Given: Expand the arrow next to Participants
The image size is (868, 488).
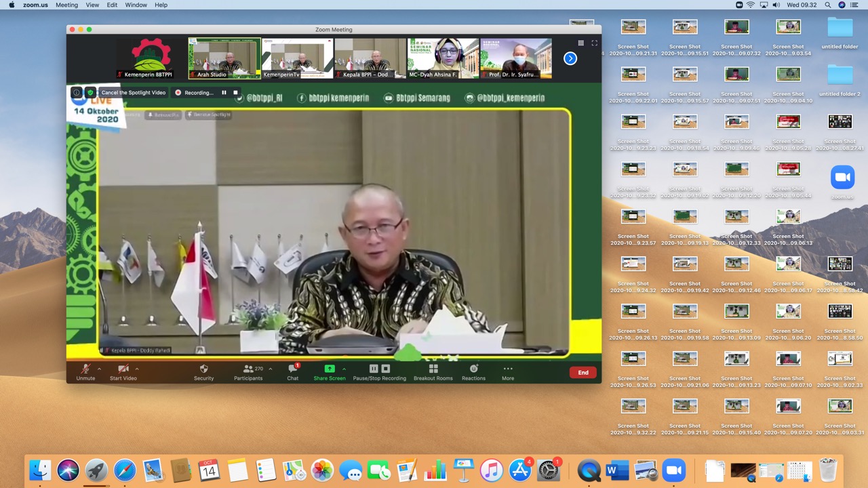Looking at the screenshot, I should coord(270,369).
